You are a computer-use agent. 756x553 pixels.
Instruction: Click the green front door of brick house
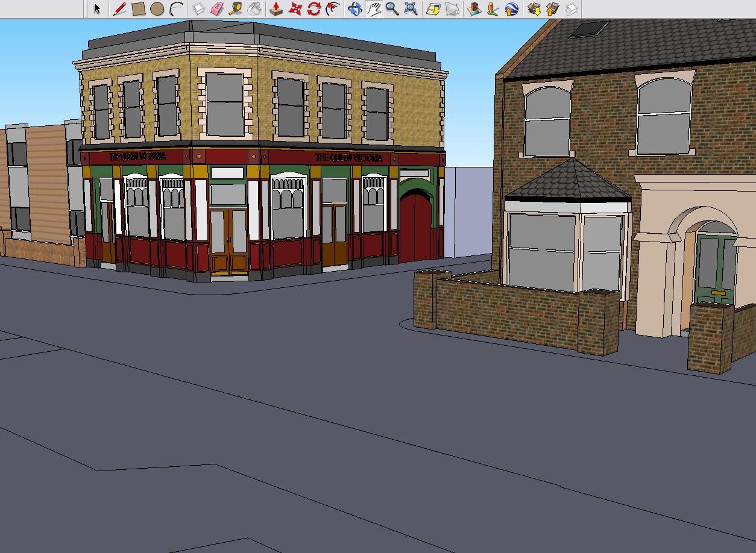[716, 268]
